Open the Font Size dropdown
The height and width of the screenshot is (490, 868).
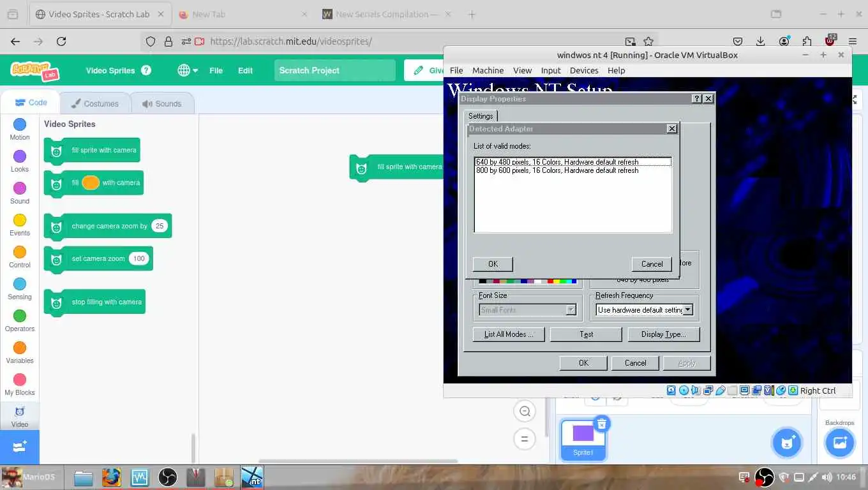571,310
